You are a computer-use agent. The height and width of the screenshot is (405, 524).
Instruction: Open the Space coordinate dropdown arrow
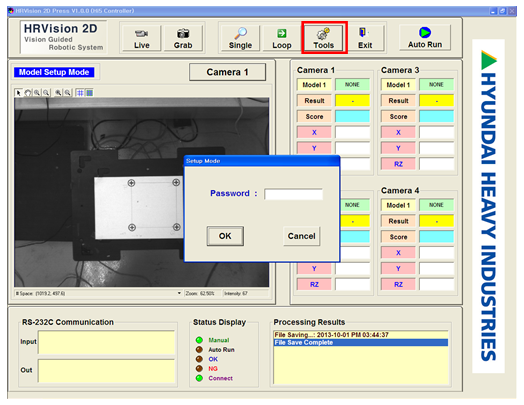179,293
